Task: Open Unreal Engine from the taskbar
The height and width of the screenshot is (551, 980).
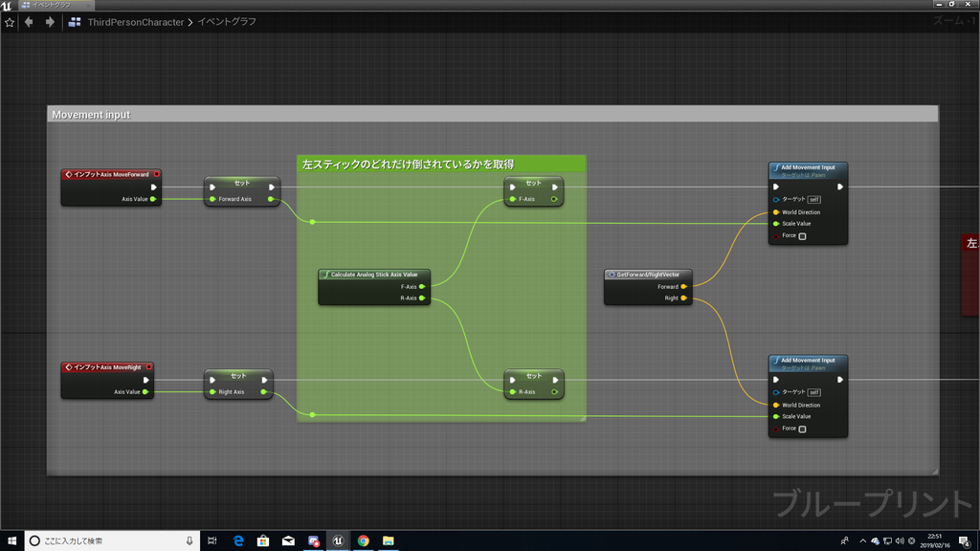Action: [x=338, y=541]
